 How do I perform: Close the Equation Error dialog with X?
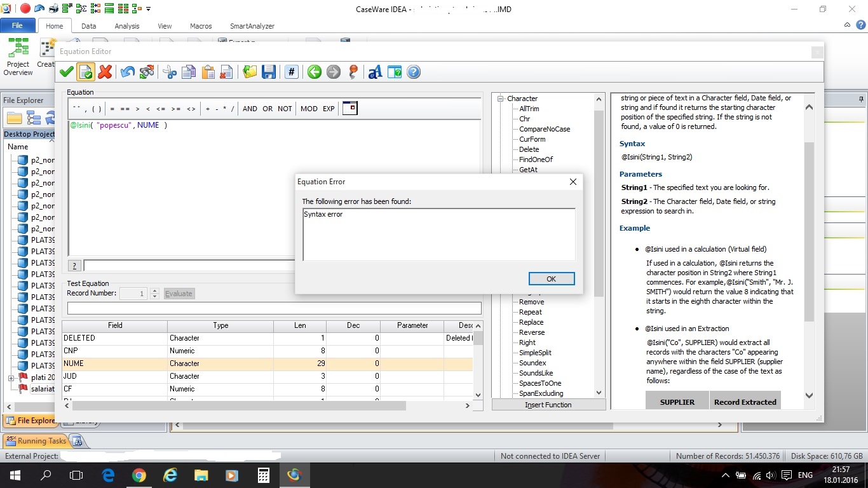pos(573,182)
